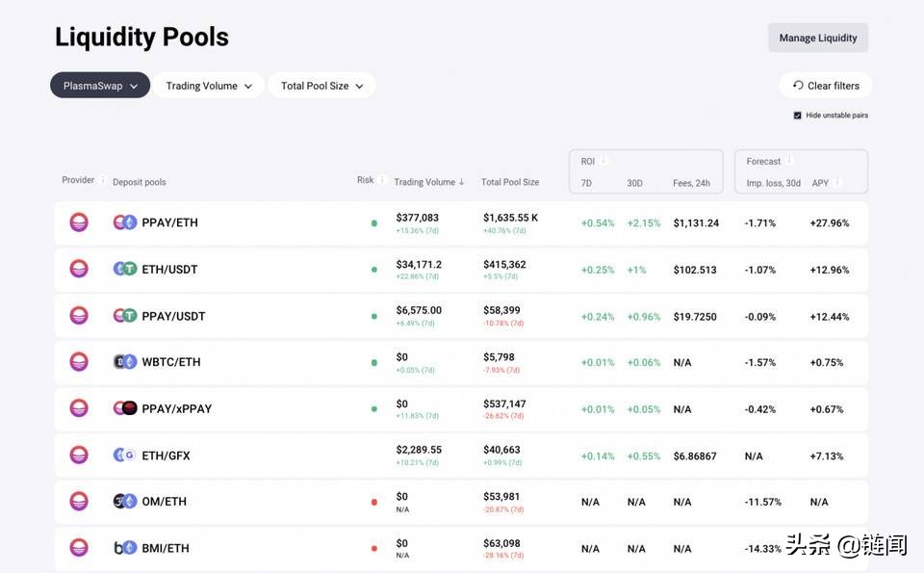The image size is (924, 573).
Task: Click the PlasmaSwap provider icon in OM/ETH row
Action: [x=79, y=501]
